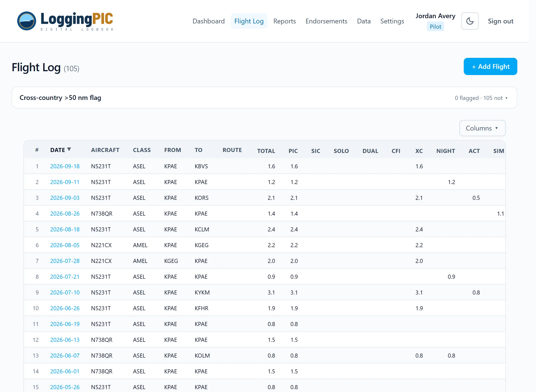The height and width of the screenshot is (392, 536).
Task: Click the Pilot role badge
Action: 435,27
